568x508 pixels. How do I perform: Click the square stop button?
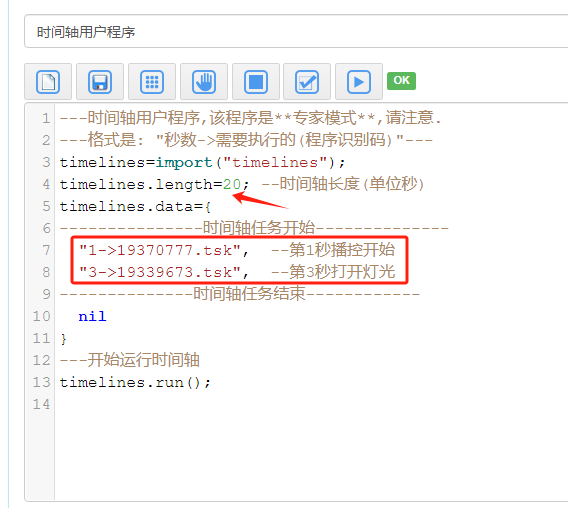(x=256, y=82)
